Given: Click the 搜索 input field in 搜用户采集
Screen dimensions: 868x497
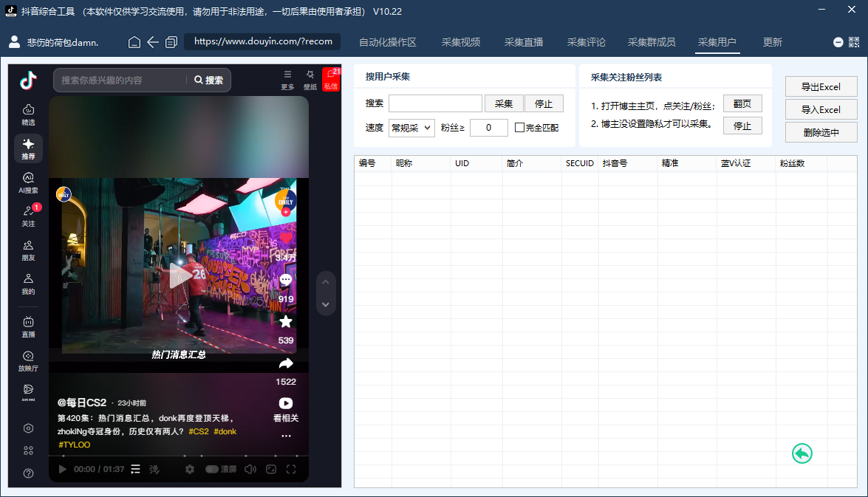Looking at the screenshot, I should pos(435,103).
